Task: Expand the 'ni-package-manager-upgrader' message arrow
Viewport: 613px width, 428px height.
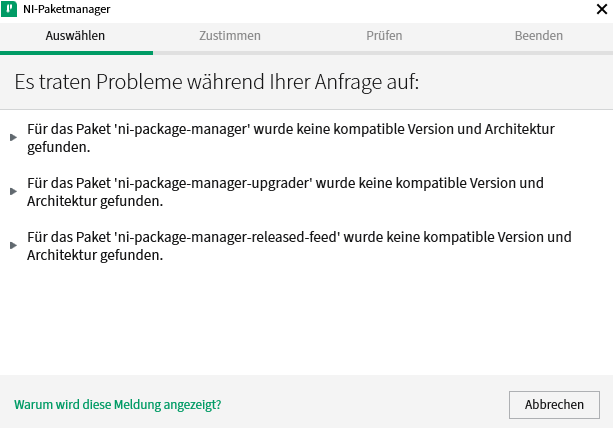Action: (13, 191)
